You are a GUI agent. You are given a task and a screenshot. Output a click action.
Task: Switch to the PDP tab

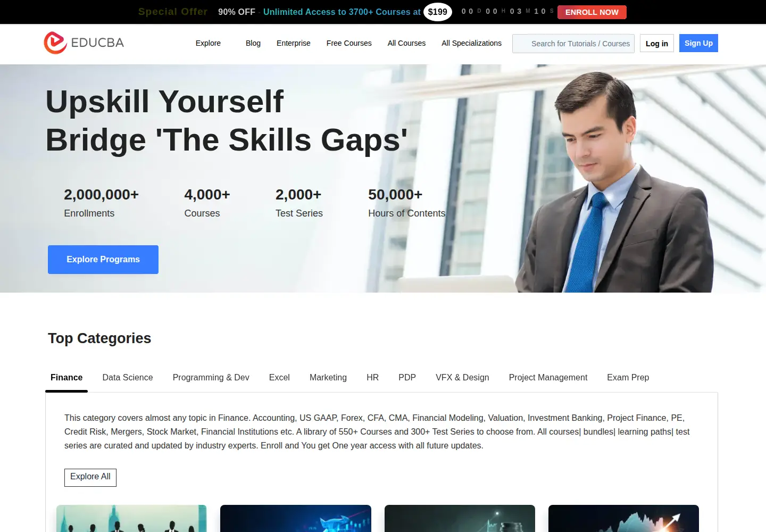(x=407, y=378)
